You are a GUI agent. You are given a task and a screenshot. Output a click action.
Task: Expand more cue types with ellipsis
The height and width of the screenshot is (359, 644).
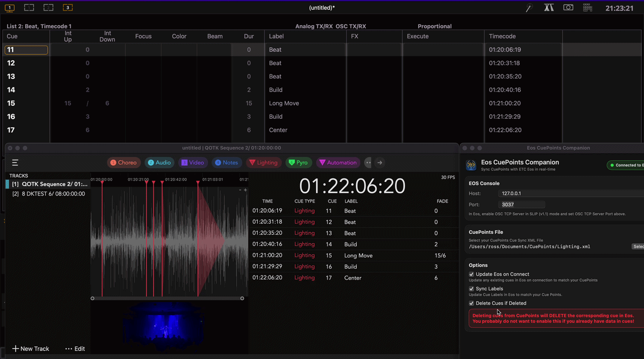tap(368, 162)
